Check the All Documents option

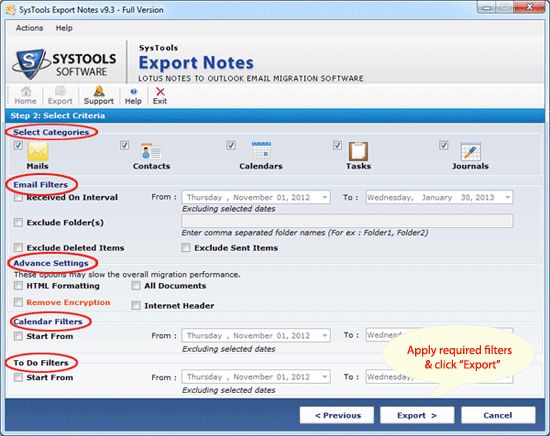(136, 286)
